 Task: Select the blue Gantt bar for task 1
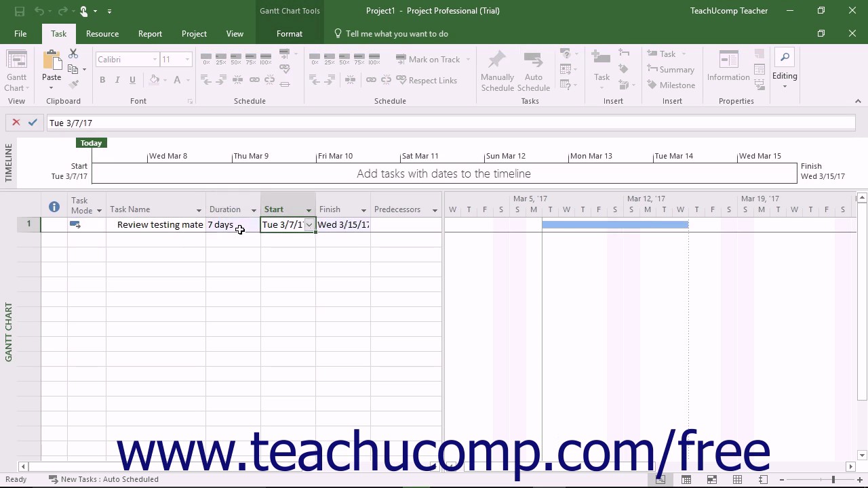615,224
